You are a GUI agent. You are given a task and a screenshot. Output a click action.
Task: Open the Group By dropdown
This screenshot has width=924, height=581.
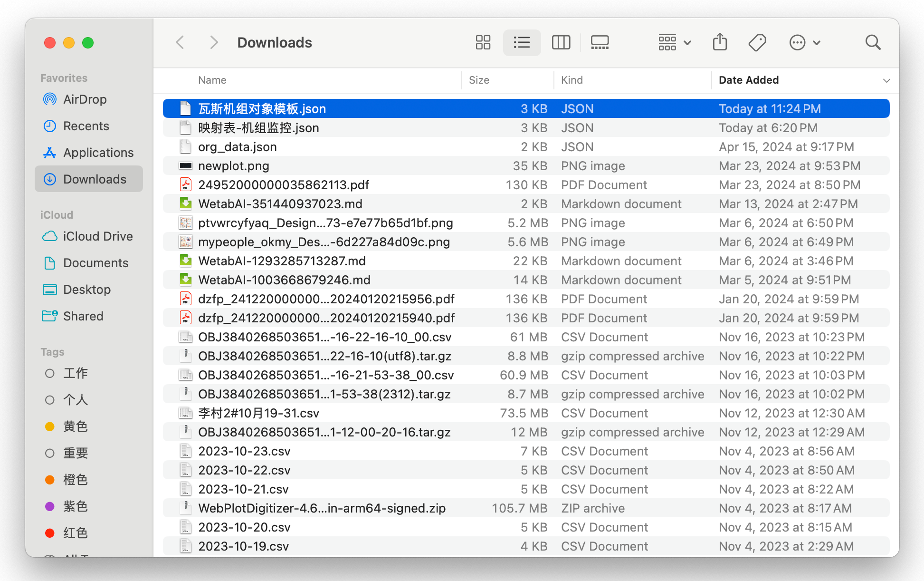coord(674,43)
